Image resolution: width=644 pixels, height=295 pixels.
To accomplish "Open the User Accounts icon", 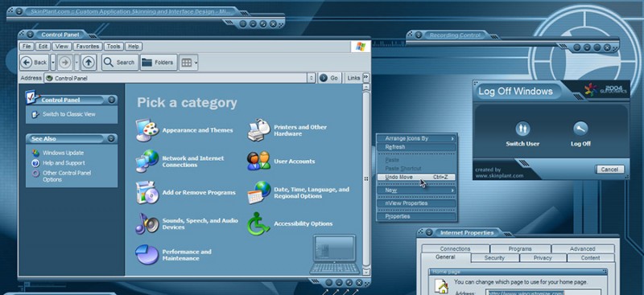I will click(x=258, y=161).
